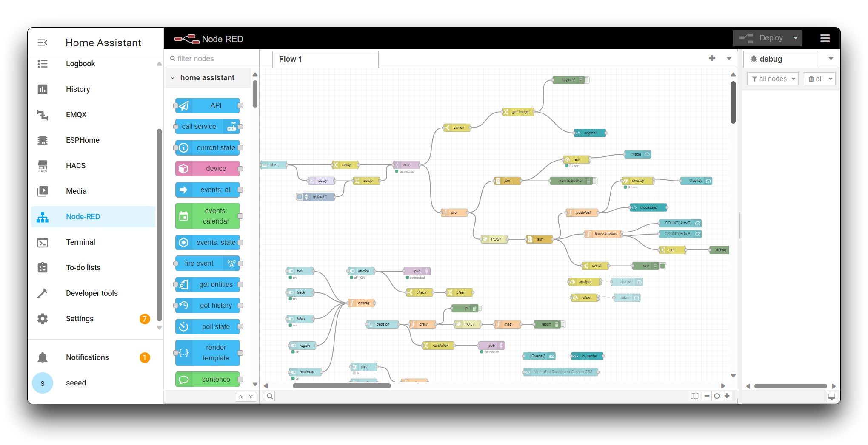
Task: Select the get entities palette node
Action: pos(208,284)
